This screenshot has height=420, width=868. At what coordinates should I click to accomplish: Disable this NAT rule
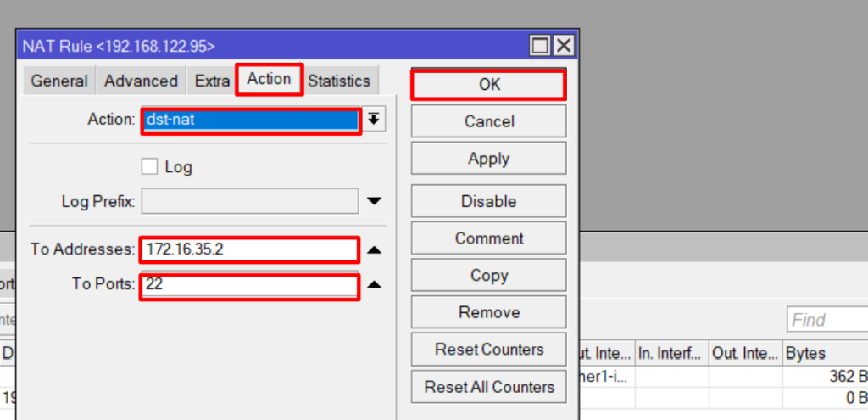point(488,202)
